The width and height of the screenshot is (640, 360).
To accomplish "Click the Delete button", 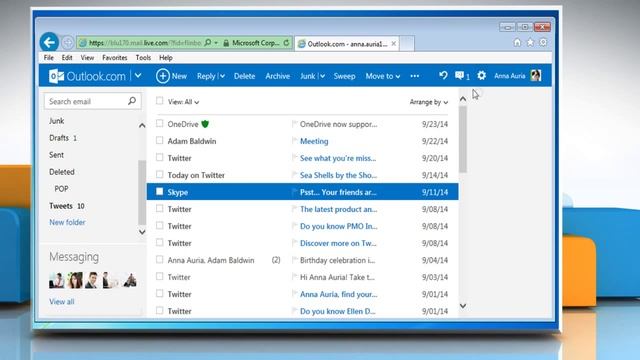I will click(x=244, y=76).
